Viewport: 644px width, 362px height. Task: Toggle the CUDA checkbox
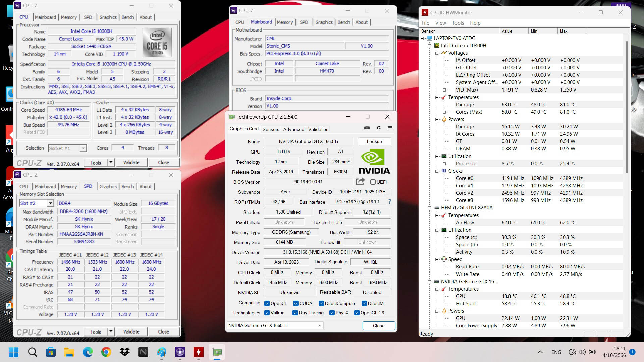(296, 303)
